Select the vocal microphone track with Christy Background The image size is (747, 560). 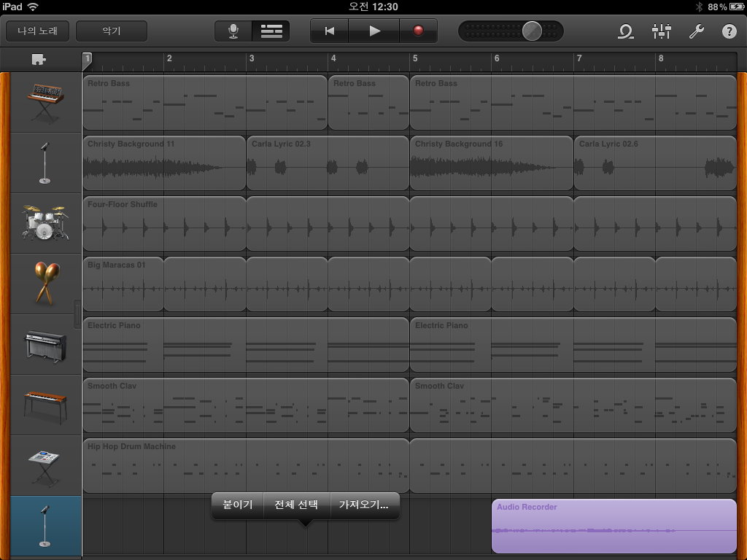45,163
